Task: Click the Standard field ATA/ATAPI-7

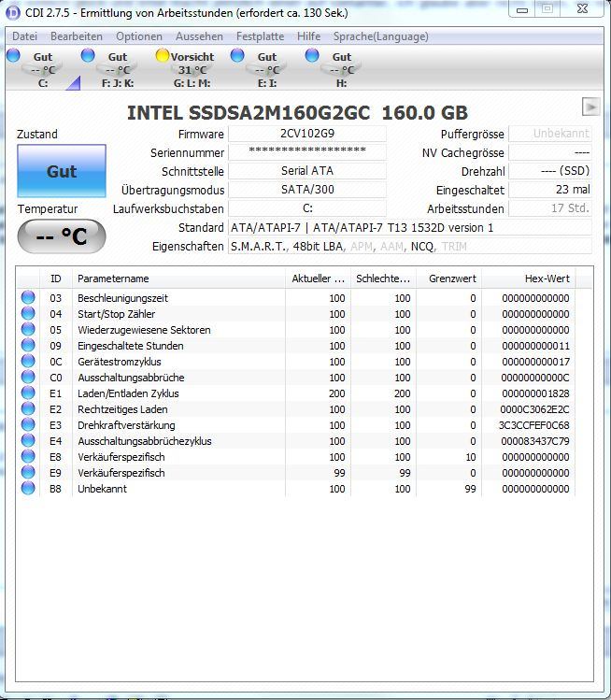Action: (410, 228)
